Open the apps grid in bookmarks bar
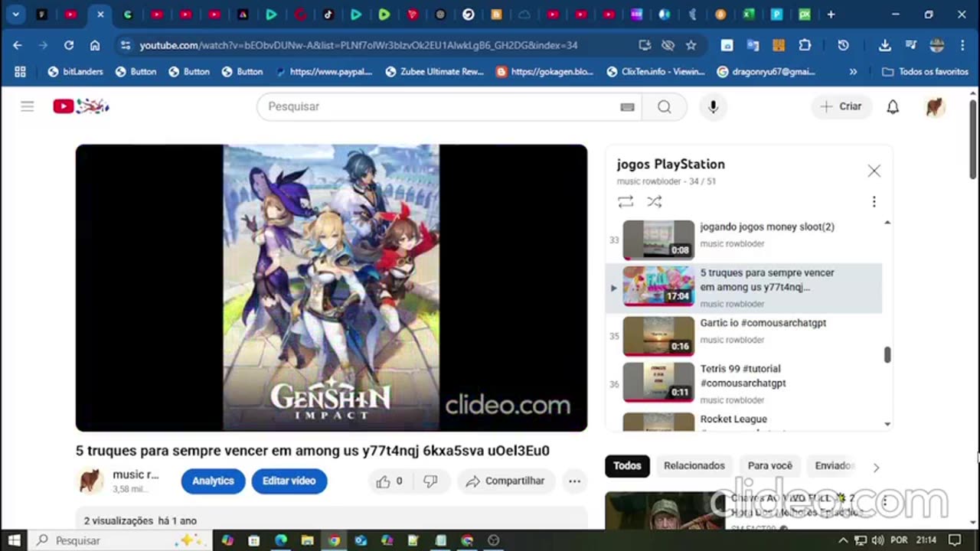980x551 pixels. [x=20, y=71]
